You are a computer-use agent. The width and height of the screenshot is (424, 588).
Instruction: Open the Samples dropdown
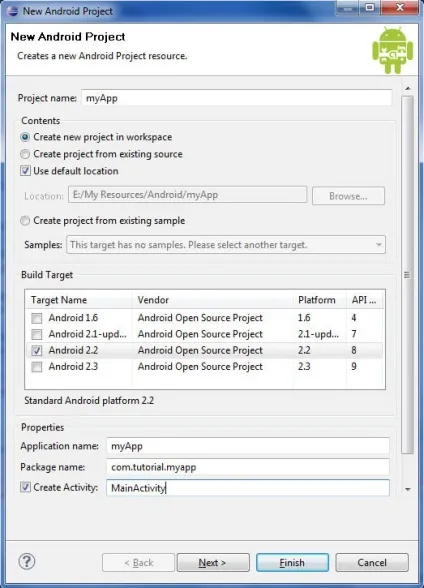click(x=226, y=244)
